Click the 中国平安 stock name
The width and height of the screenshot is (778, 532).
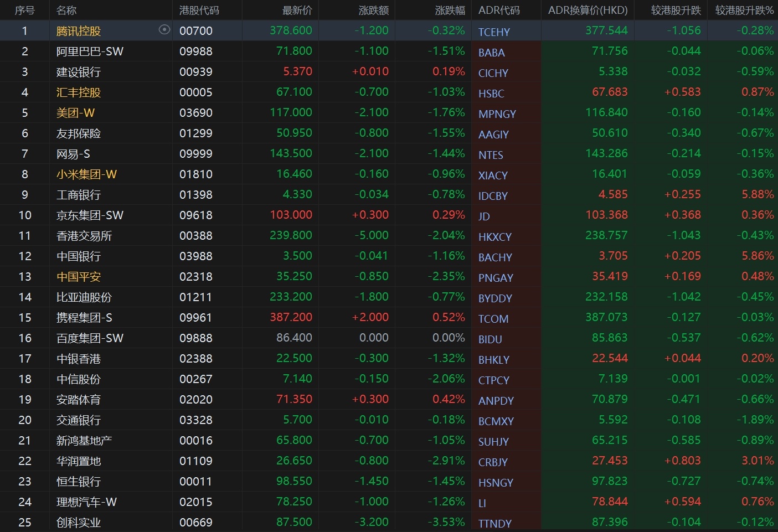79,277
